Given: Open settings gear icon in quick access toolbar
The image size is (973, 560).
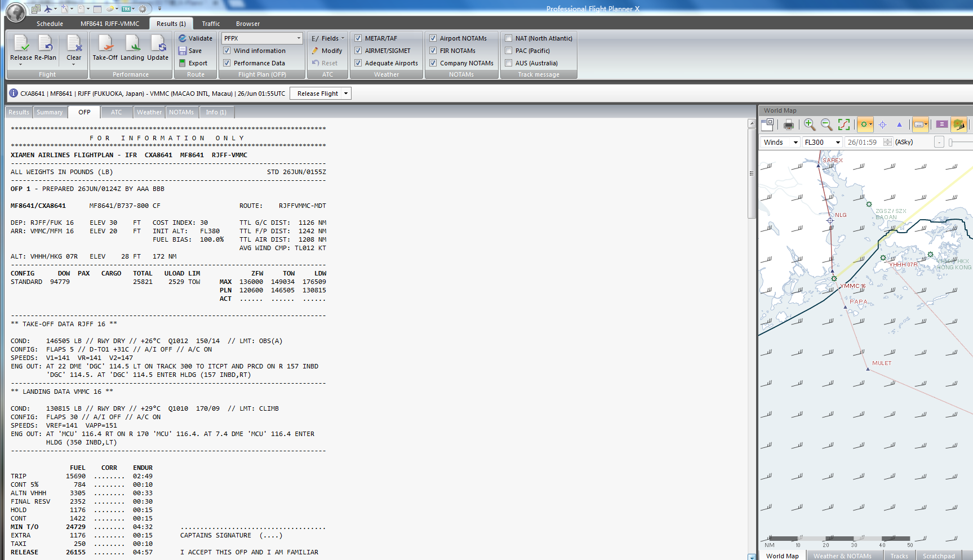Looking at the screenshot, I should 143,9.
